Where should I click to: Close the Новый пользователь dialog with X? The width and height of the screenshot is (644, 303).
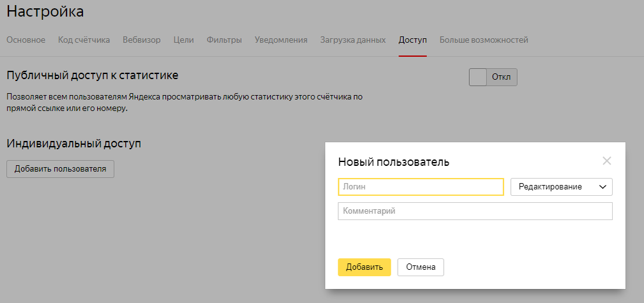tap(606, 161)
